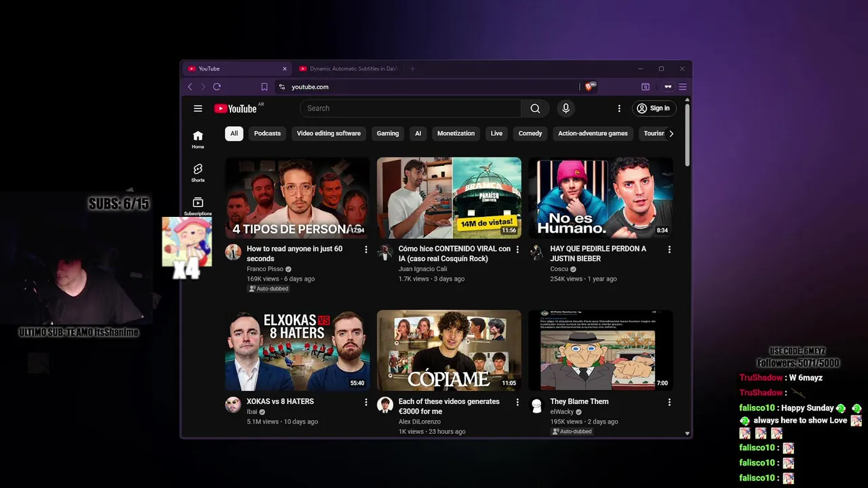868x488 pixels.
Task: Play the No es Humano thumbnail
Action: 601,197
